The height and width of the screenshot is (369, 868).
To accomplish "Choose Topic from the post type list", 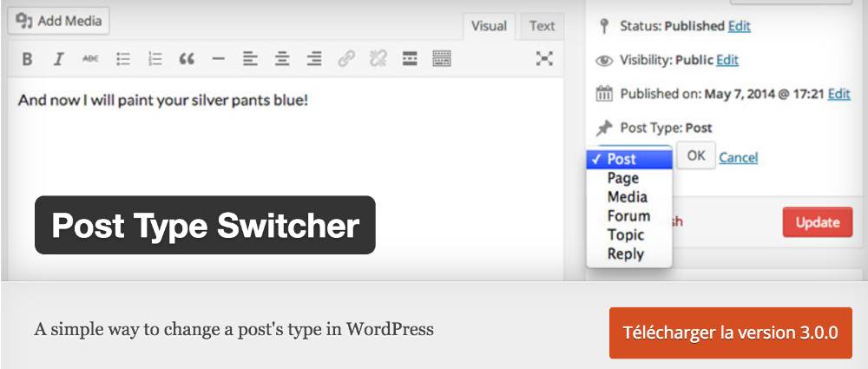I will (x=629, y=234).
